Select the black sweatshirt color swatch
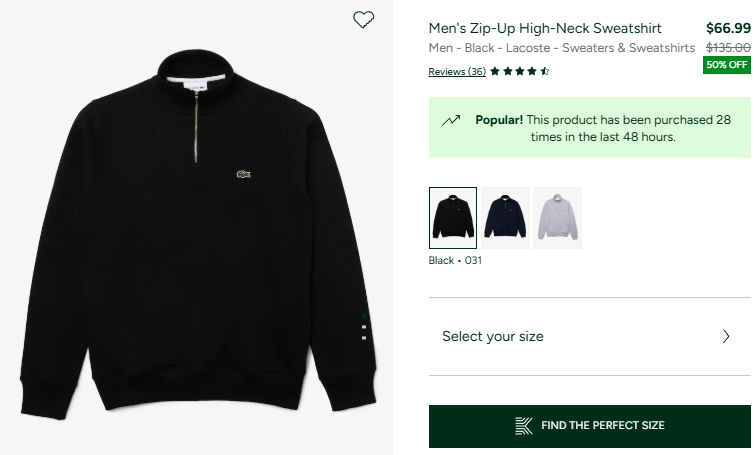 [x=453, y=217]
